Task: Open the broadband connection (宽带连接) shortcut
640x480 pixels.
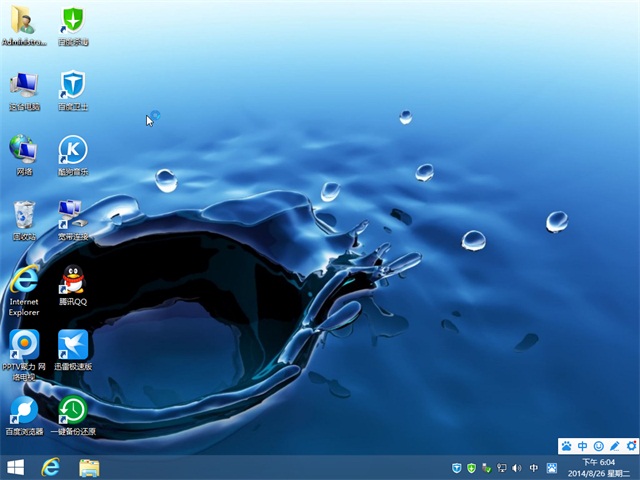Action: [x=72, y=215]
